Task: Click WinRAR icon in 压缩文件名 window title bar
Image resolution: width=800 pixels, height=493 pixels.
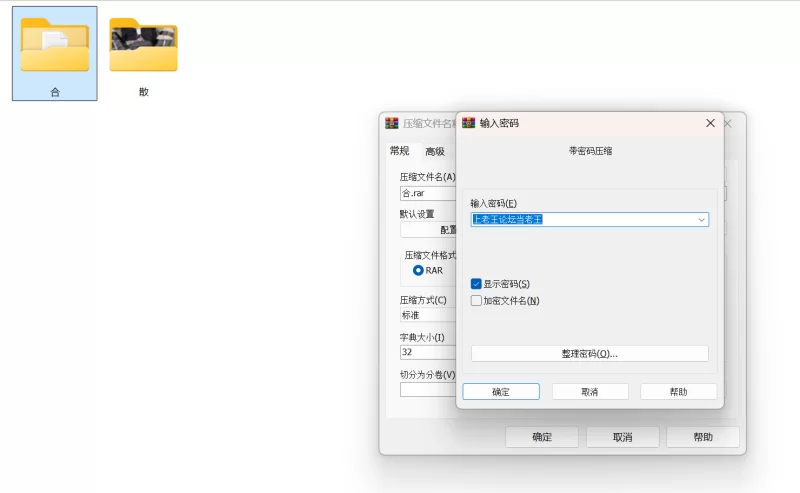Action: pyautogui.click(x=392, y=123)
